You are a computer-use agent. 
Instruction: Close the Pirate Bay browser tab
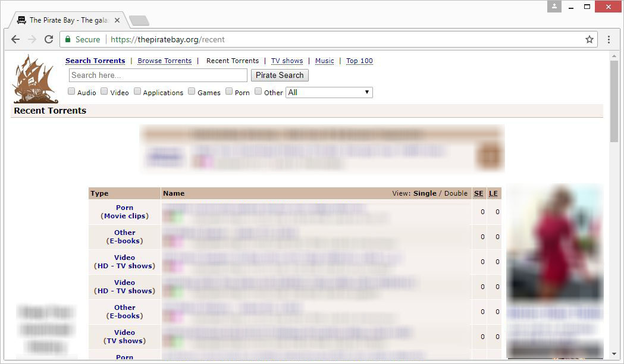[x=117, y=20]
